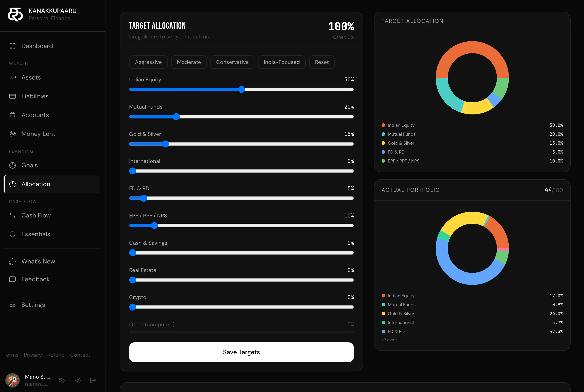Click the International slider handle
This screenshot has width=584, height=392.
pyautogui.click(x=133, y=171)
